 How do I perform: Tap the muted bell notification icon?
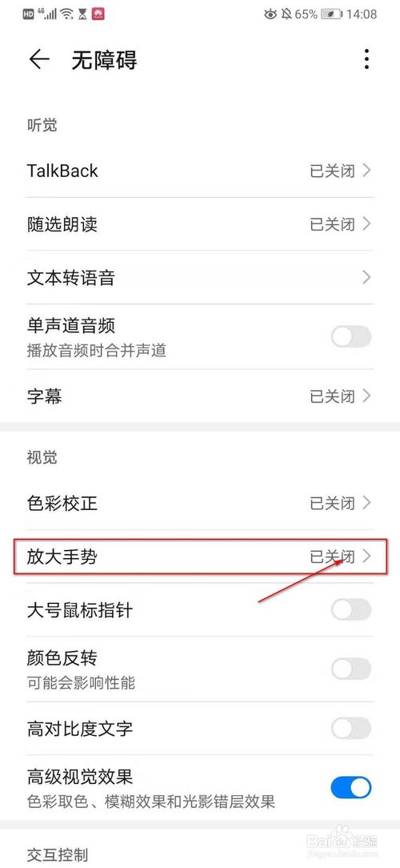(286, 14)
